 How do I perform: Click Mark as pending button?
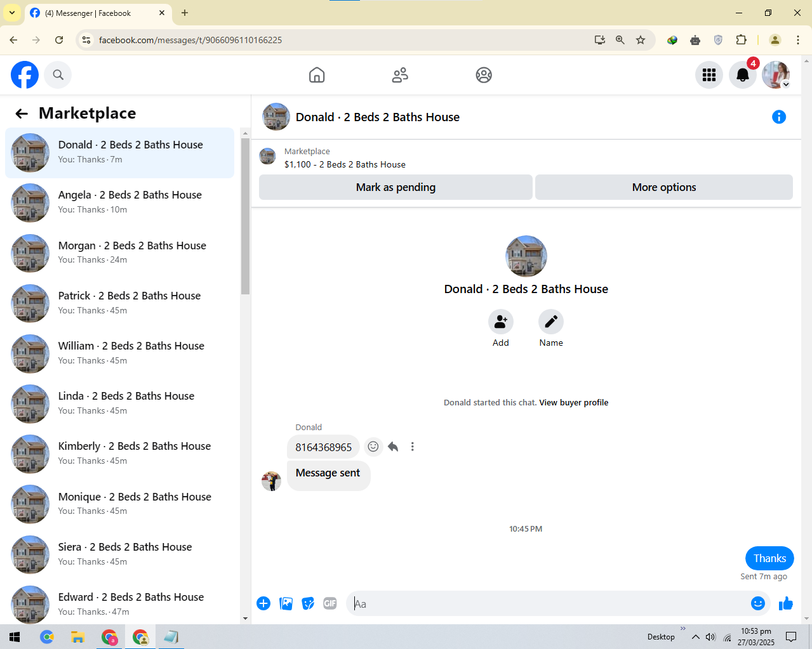point(396,187)
